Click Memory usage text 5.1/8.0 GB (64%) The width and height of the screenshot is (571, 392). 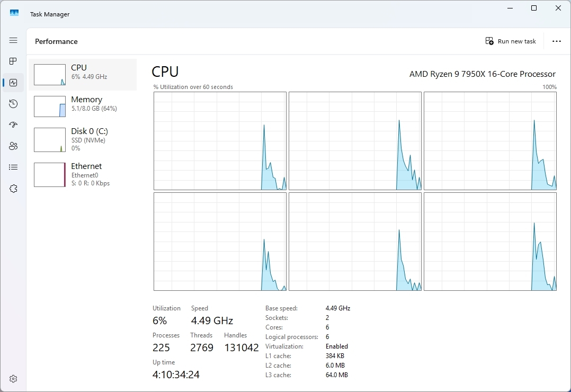coord(94,108)
